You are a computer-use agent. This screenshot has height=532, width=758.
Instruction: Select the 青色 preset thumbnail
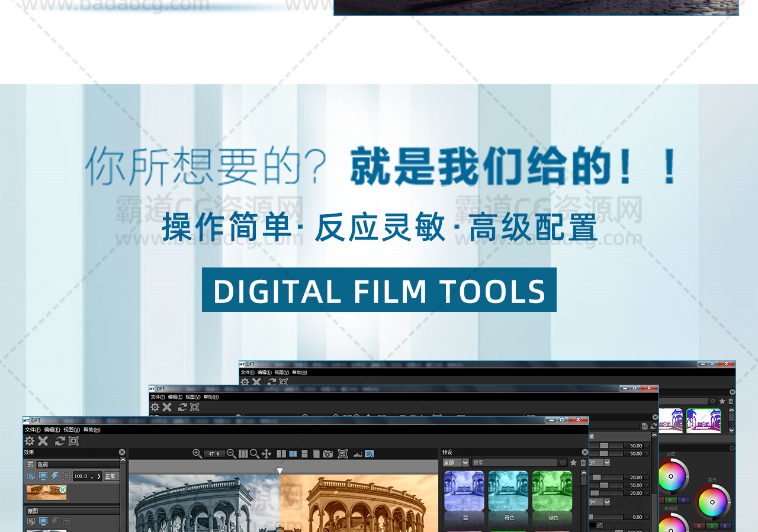[x=508, y=491]
